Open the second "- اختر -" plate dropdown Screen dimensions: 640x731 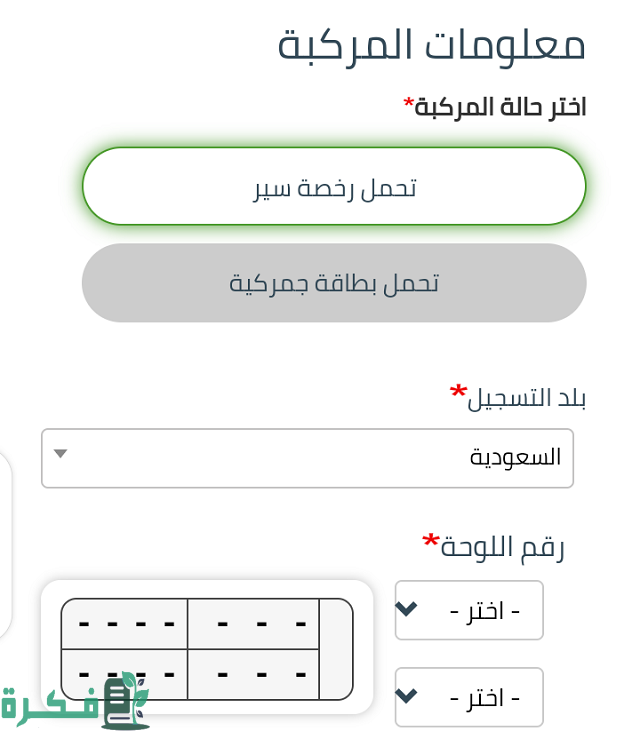[x=469, y=697]
